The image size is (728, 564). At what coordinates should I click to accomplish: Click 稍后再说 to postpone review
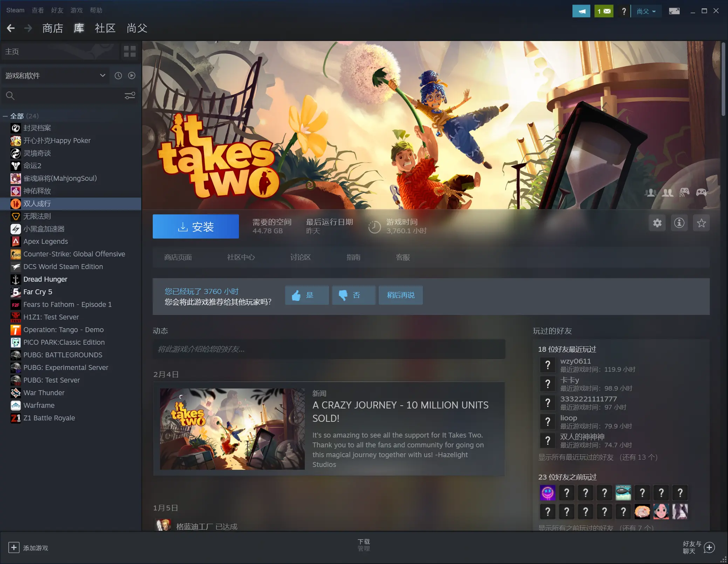pos(401,295)
